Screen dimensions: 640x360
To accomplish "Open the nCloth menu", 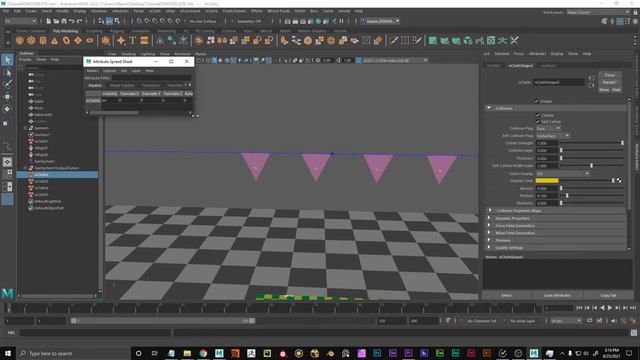I will [x=155, y=11].
